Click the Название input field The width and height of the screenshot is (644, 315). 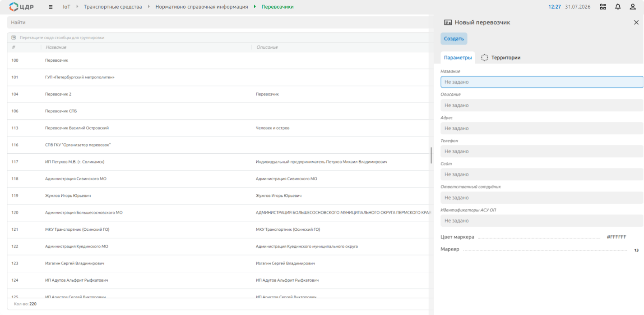[x=542, y=82]
